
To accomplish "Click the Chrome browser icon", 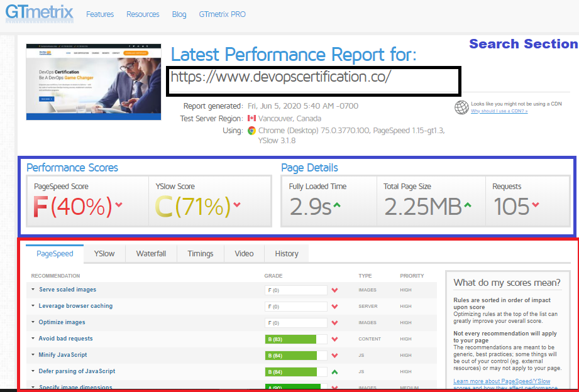I will 252,131.
